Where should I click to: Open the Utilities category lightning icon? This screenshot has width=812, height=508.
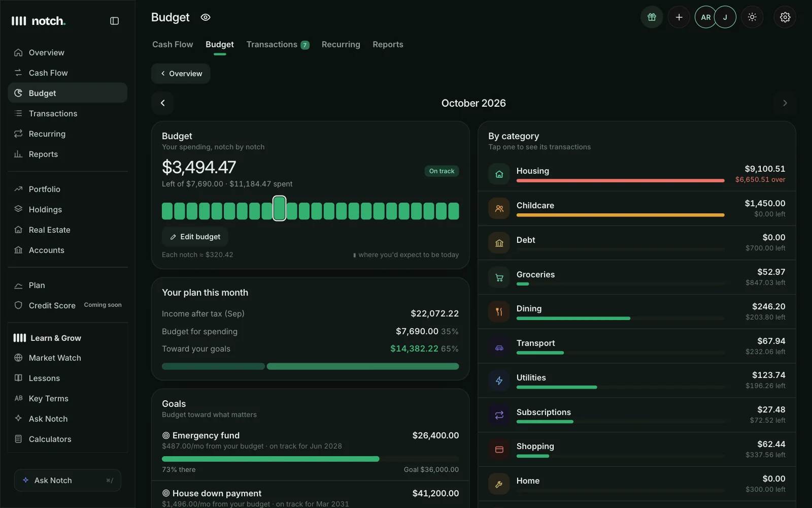pyautogui.click(x=499, y=381)
